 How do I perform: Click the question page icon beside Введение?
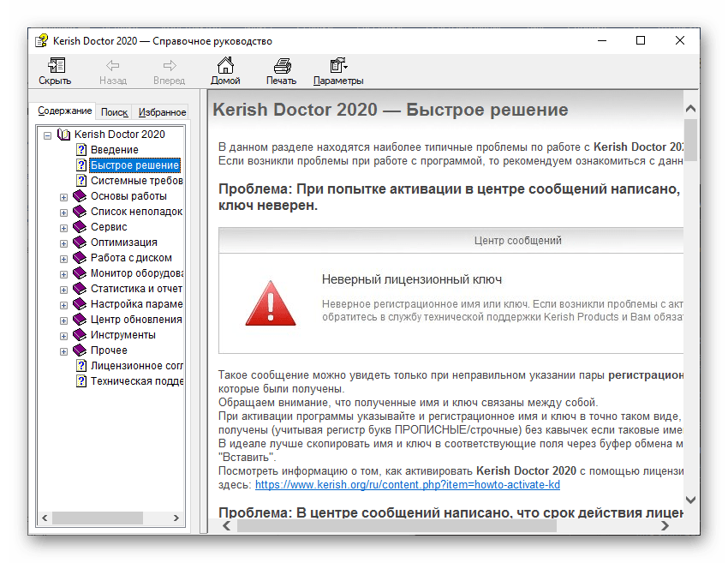coord(81,150)
